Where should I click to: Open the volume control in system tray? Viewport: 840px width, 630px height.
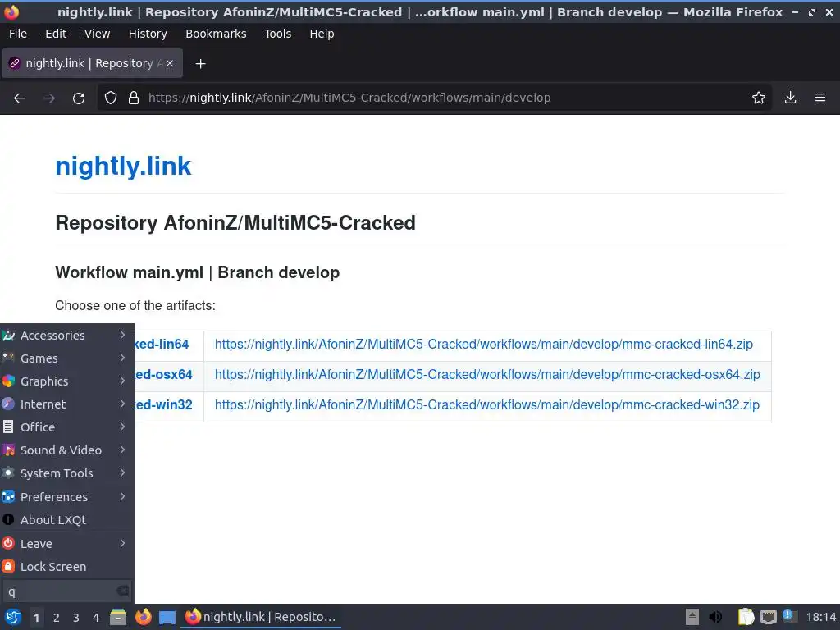(715, 617)
